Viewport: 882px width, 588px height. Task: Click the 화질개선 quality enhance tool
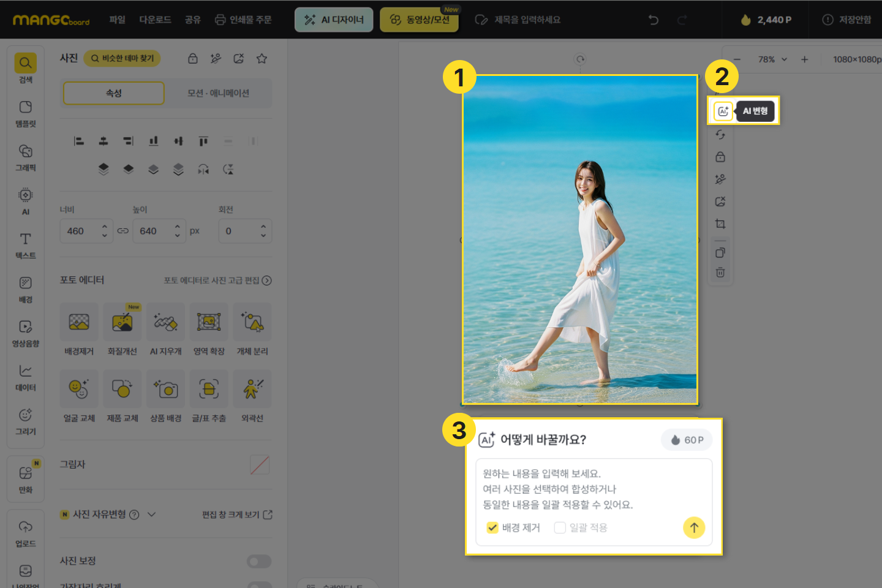coord(122,330)
